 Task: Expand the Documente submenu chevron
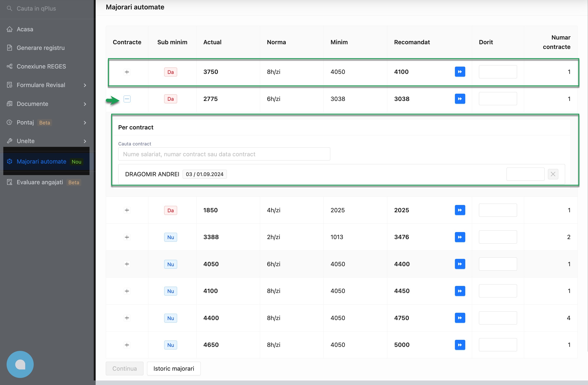pos(85,104)
